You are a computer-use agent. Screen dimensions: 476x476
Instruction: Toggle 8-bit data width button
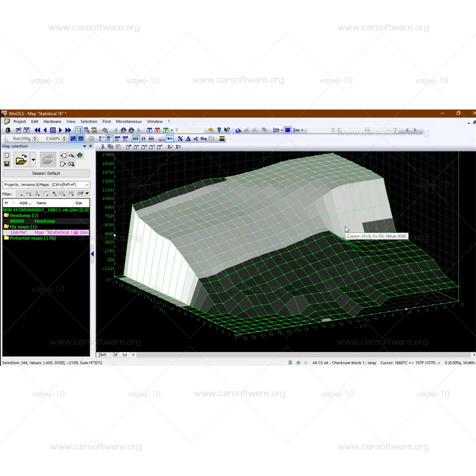(102, 139)
